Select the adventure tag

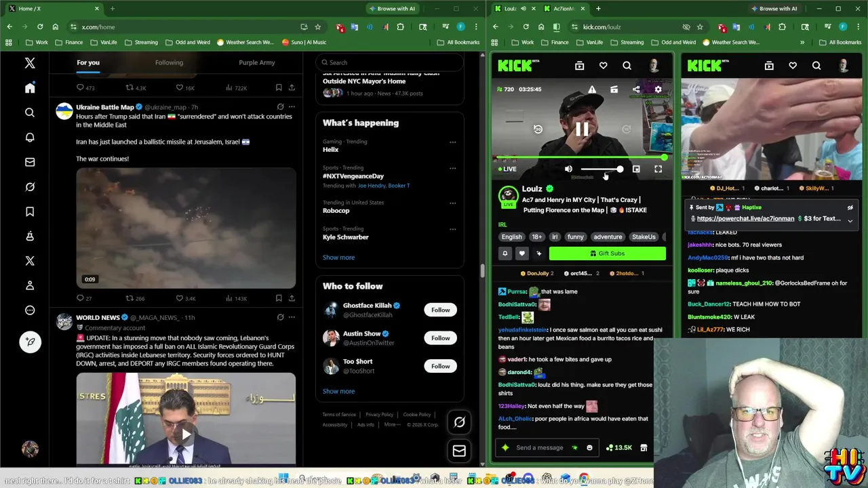tap(608, 237)
